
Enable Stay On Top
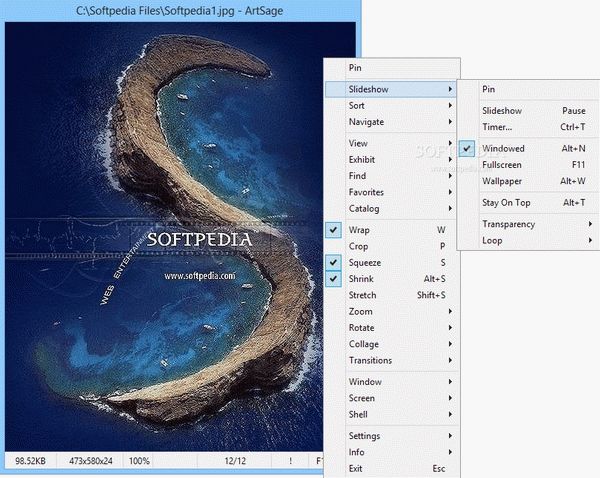508,203
